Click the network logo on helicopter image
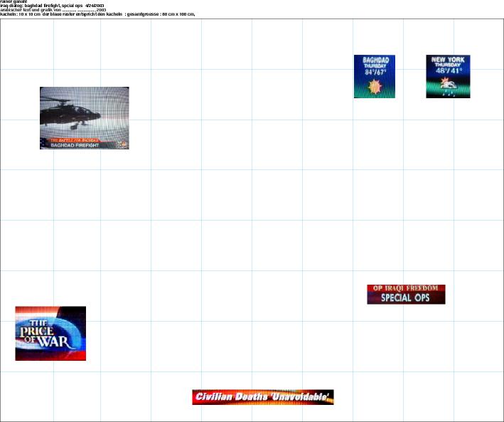Image resolution: width=504 pixels, height=422 pixels. (x=121, y=144)
